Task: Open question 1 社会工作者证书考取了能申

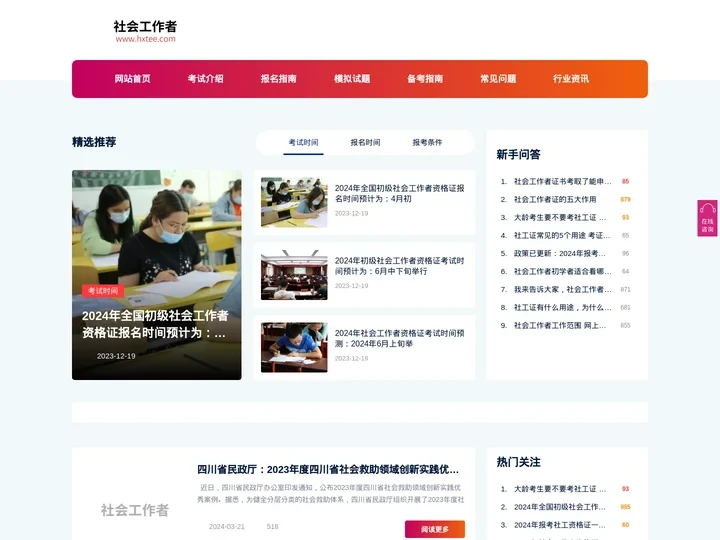Action: [x=562, y=181]
